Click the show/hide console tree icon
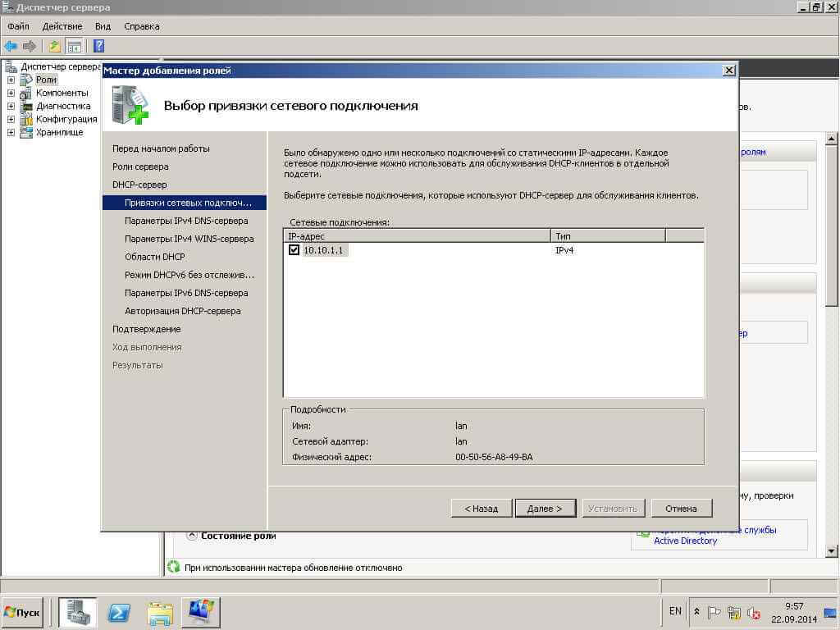Viewport: 840px width, 630px height. tap(74, 47)
